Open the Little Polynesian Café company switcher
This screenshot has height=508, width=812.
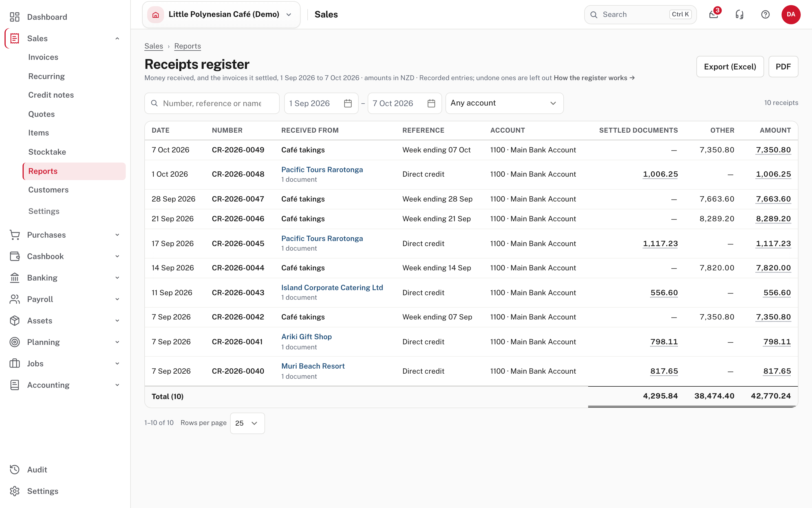[221, 14]
